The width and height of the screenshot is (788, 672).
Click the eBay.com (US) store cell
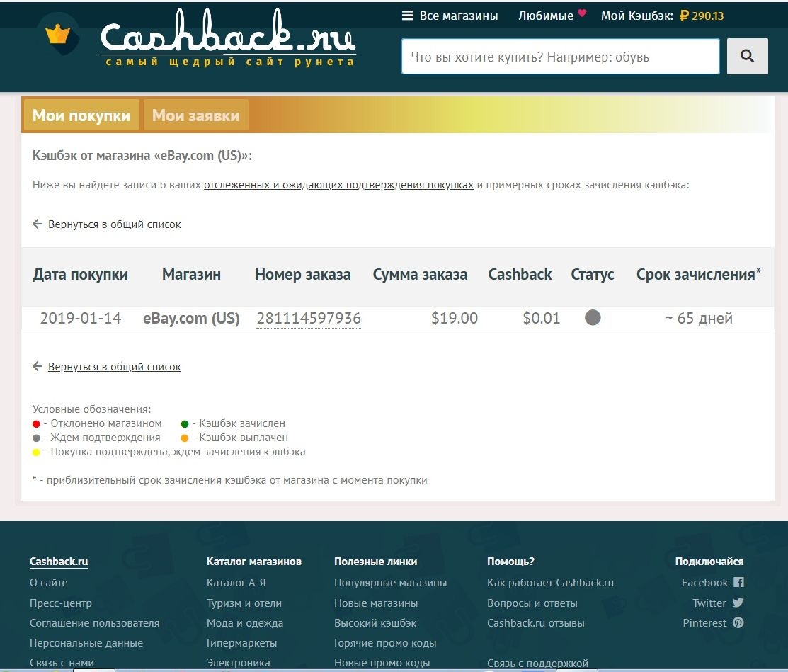tap(191, 318)
